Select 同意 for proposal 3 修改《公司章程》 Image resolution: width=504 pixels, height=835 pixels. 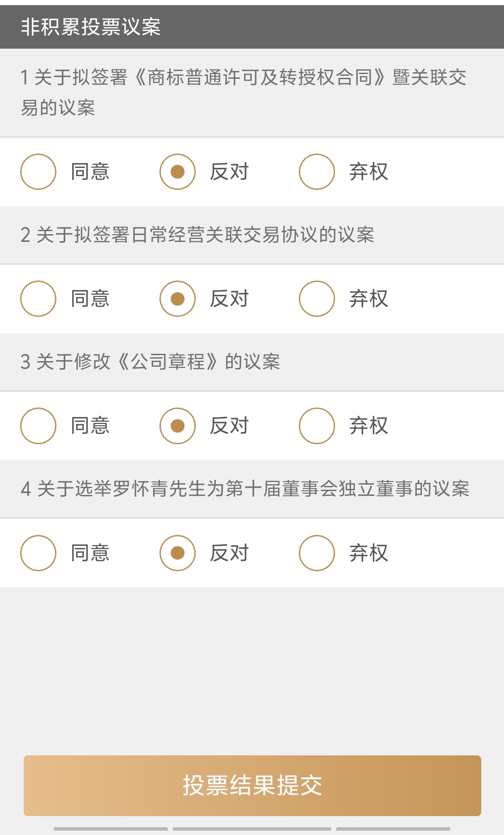[38, 426]
